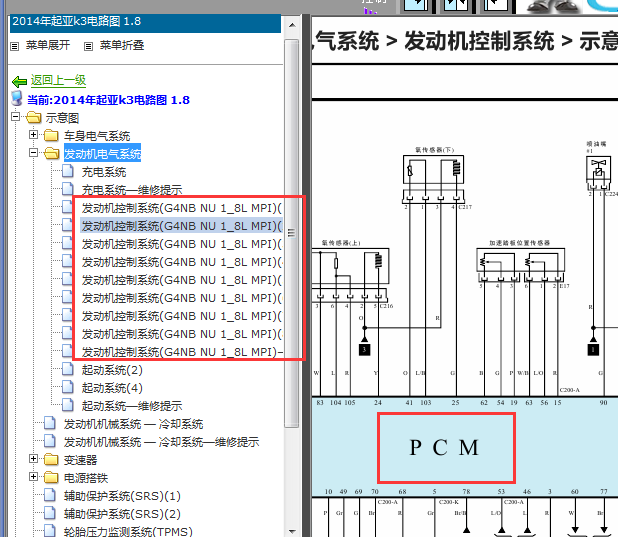Image resolution: width=618 pixels, height=537 pixels.
Task: Click the 车身电气系统 folder icon
Action: pyautogui.click(x=51, y=135)
